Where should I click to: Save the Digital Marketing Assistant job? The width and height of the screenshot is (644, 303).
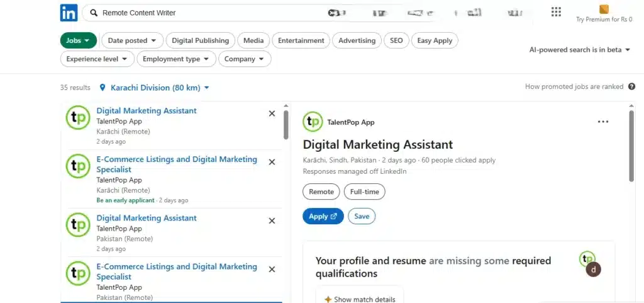click(362, 216)
